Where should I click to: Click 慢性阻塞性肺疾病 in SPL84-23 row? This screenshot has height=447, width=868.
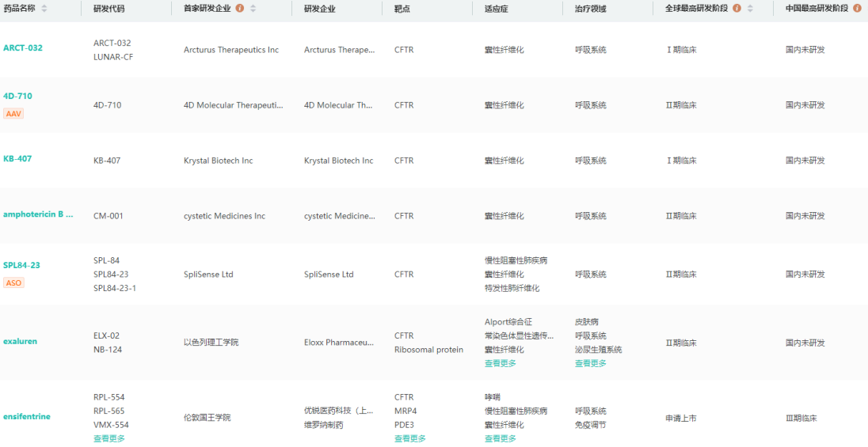[x=516, y=260]
